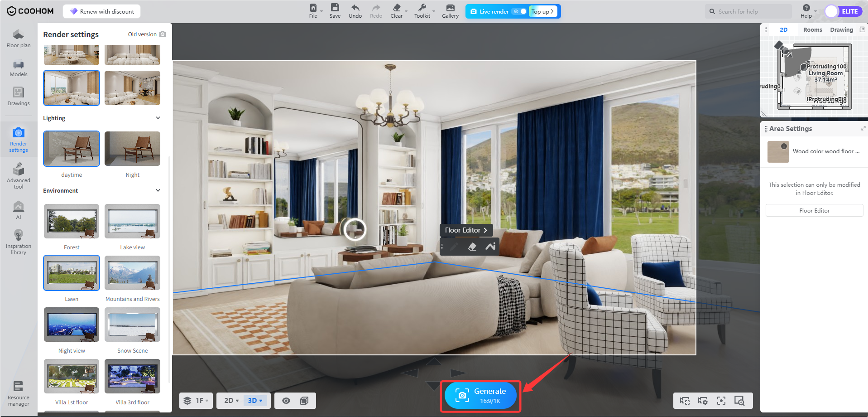Image resolution: width=868 pixels, height=417 pixels.
Task: Click the Redo toolbar icon
Action: 376,8
